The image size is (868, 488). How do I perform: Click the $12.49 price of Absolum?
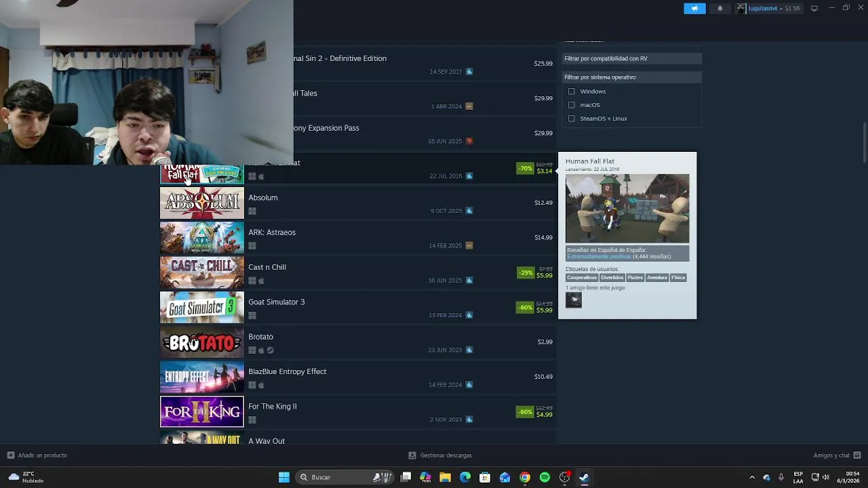coord(543,203)
